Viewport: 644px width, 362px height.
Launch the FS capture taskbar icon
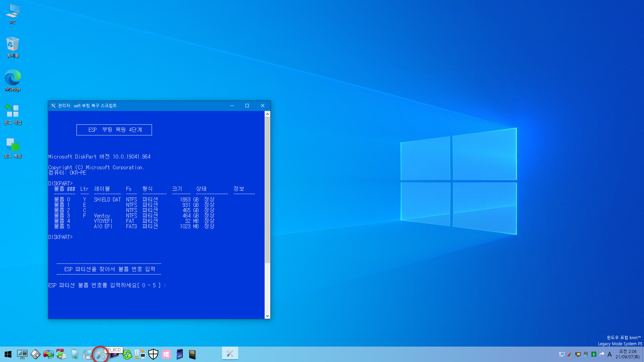point(61,354)
